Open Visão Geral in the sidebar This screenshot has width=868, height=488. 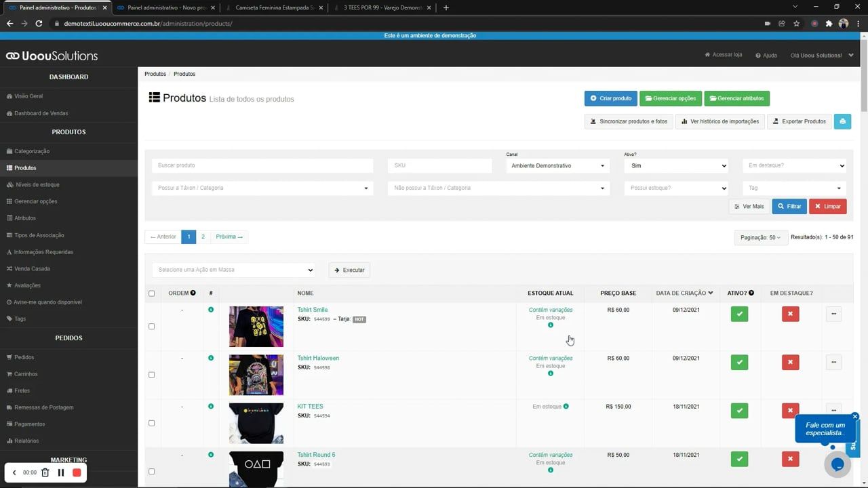pyautogui.click(x=28, y=96)
